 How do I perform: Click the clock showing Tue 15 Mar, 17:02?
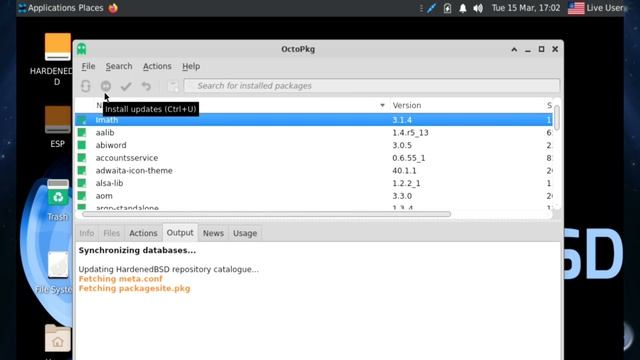coord(526,8)
